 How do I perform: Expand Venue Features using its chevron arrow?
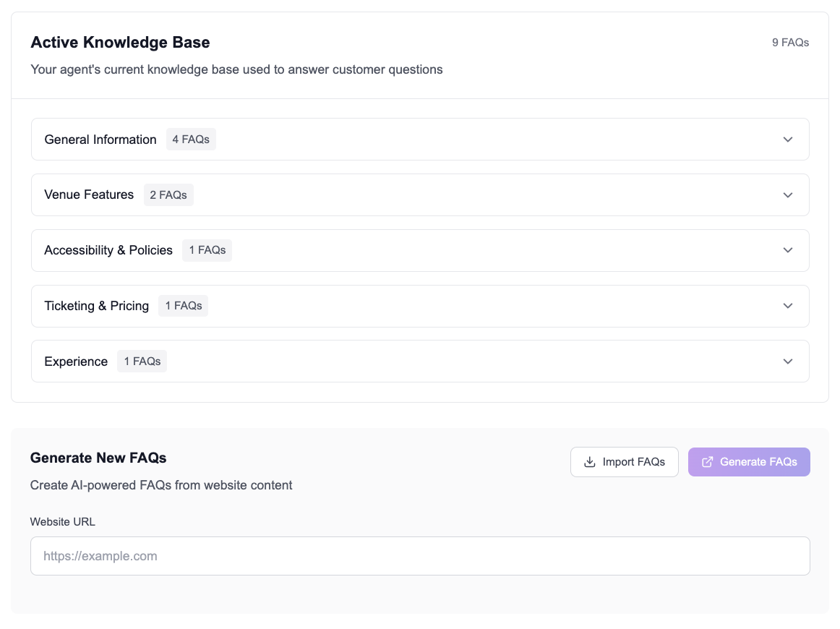[x=788, y=195]
